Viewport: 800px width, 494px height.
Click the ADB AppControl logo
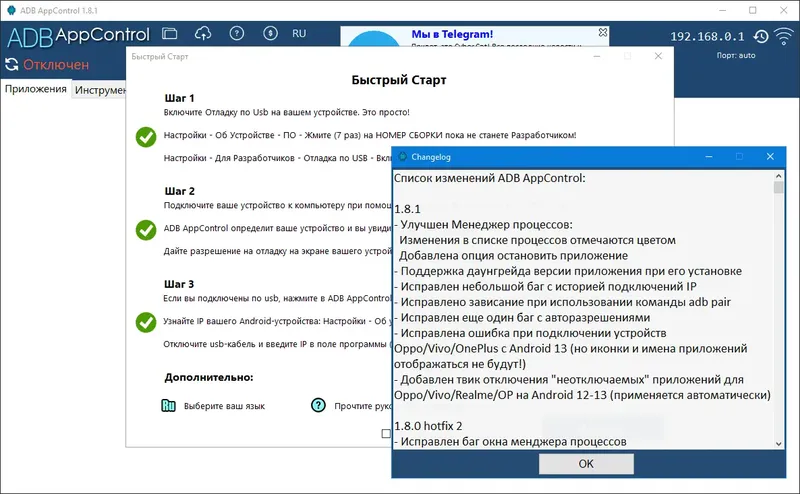(x=79, y=36)
